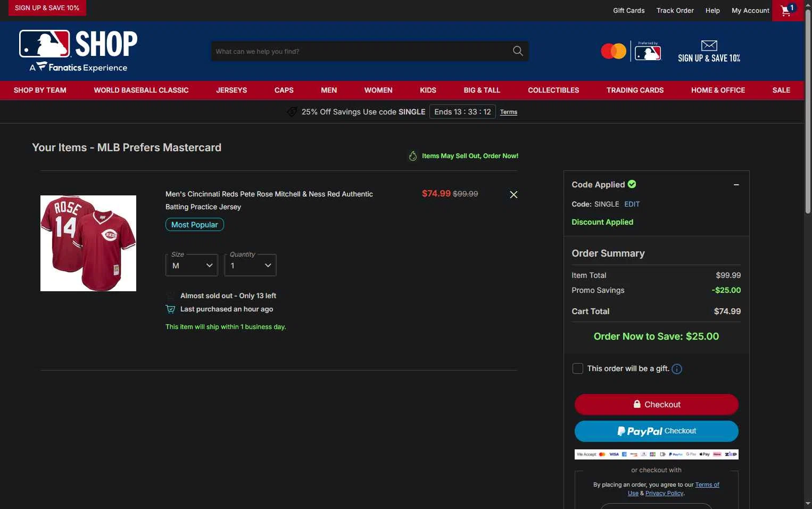Click the promo tag icon beside 25% Off
This screenshot has height=509, width=812.
pos(292,112)
